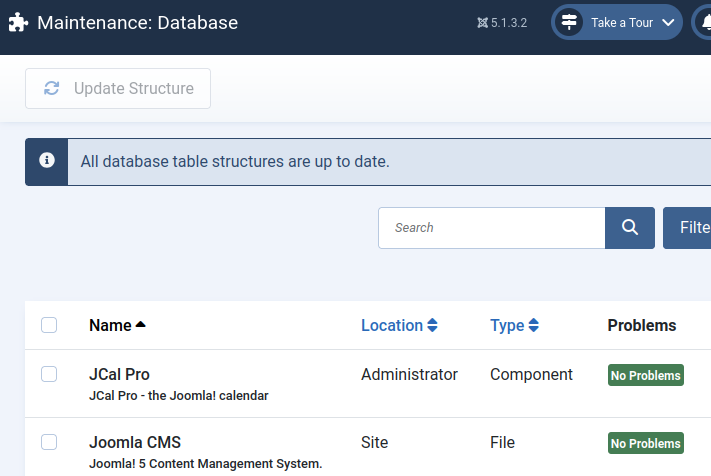
Task: Click the info icon in the alert banner
Action: pos(47,160)
